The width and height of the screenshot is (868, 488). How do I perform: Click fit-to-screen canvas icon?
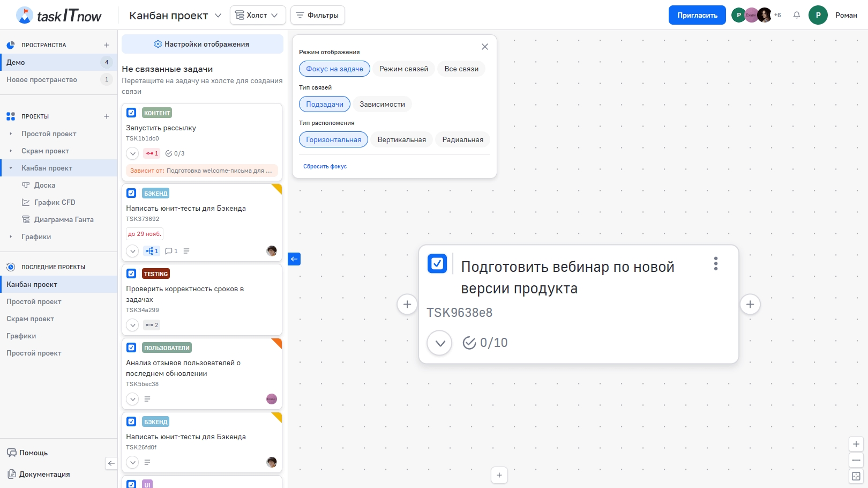click(856, 476)
